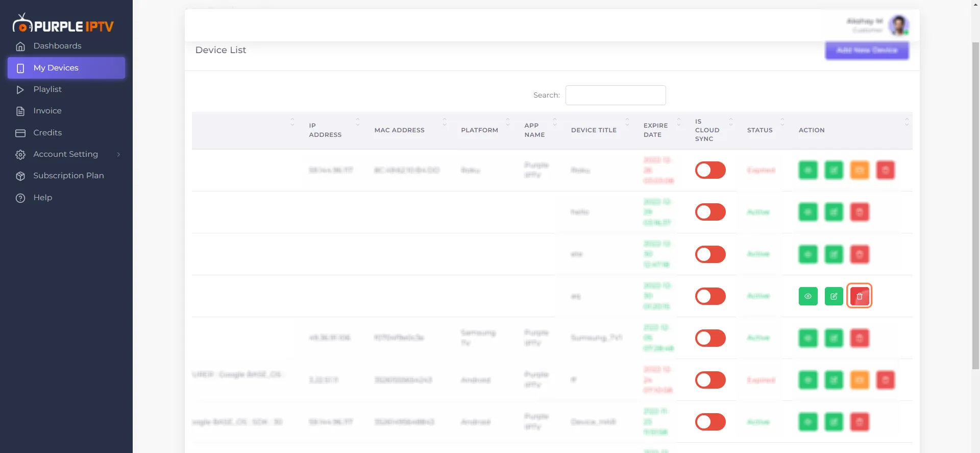View the device in the outlined-delete row
Viewport: 980px width, 453px height.
pyautogui.click(x=808, y=296)
